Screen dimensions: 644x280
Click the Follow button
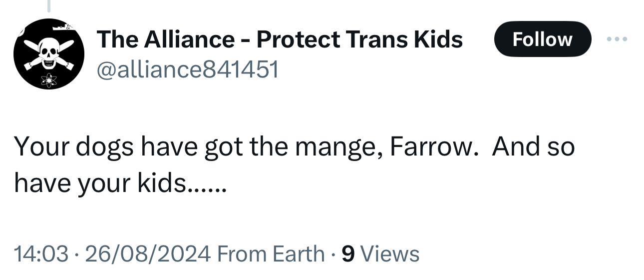tap(542, 39)
